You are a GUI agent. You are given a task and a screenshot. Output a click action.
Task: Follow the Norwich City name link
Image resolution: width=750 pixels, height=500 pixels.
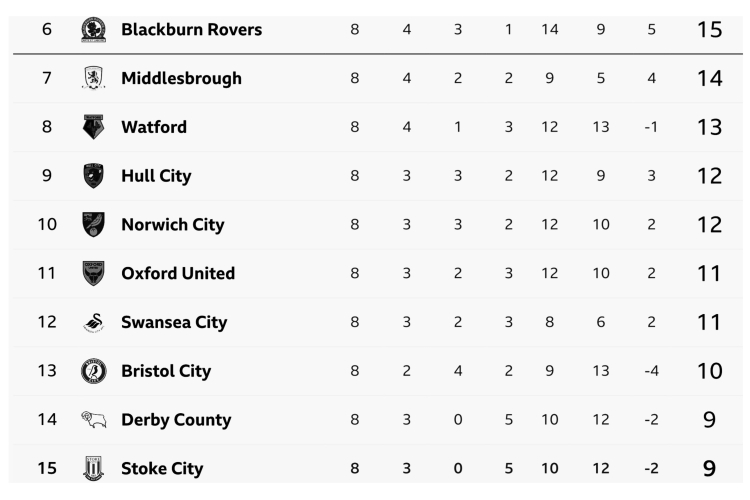tap(172, 224)
